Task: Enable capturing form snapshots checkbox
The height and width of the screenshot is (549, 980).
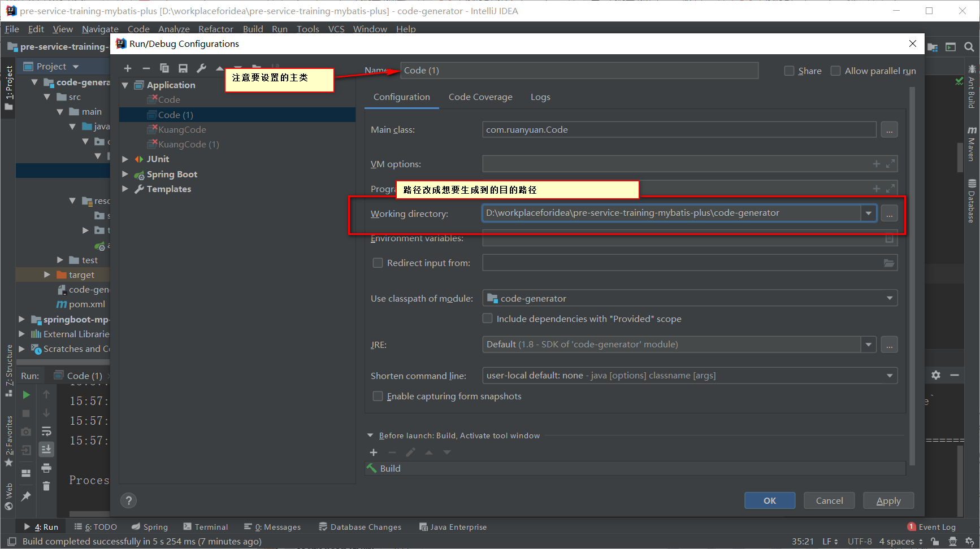Action: coord(378,396)
